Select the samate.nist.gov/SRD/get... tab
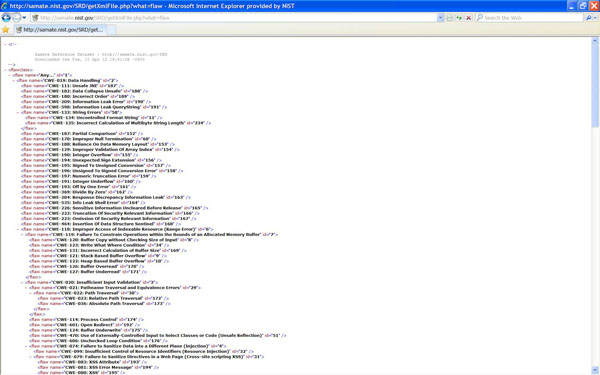 point(60,30)
